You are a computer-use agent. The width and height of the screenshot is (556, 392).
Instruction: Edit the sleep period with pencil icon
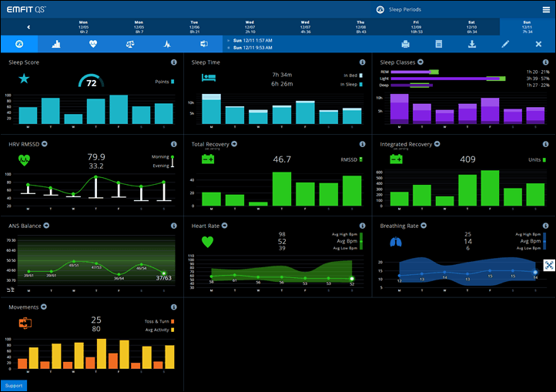(505, 44)
